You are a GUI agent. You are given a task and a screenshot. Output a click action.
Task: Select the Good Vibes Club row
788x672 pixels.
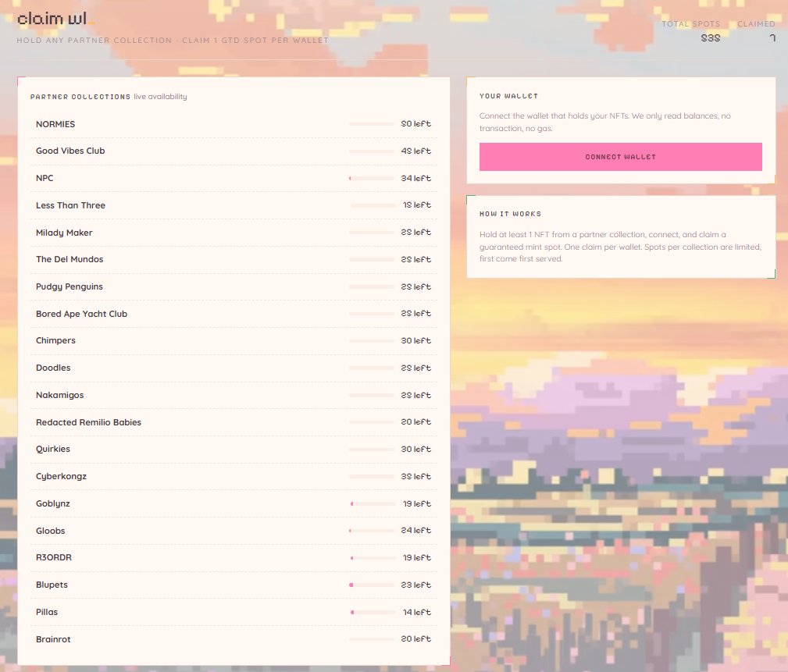coord(234,151)
